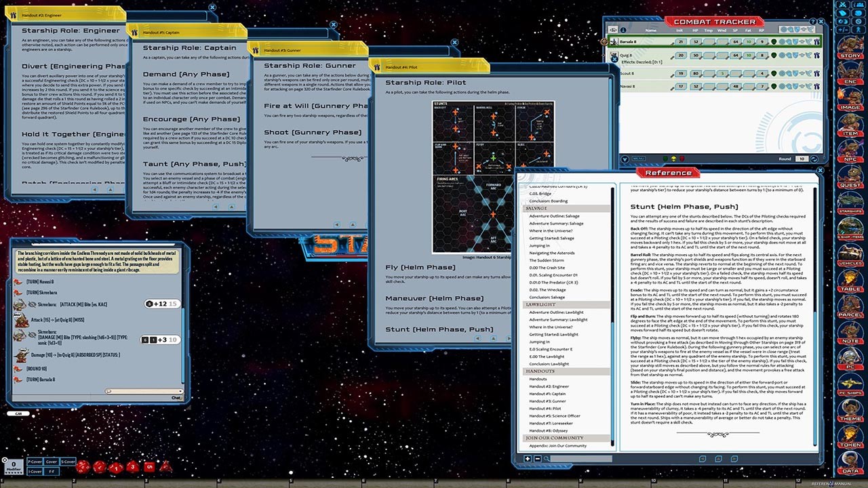Open the Token sidebar icon
Viewport: 868px width, 488px height.
(x=852, y=438)
